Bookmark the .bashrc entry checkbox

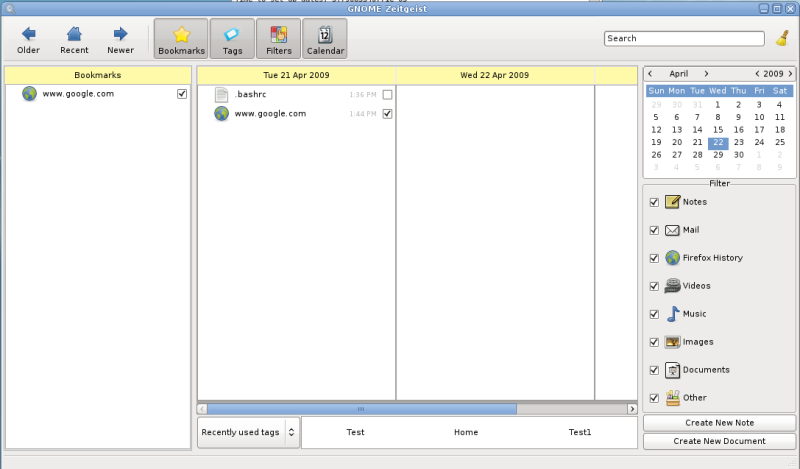pos(387,95)
